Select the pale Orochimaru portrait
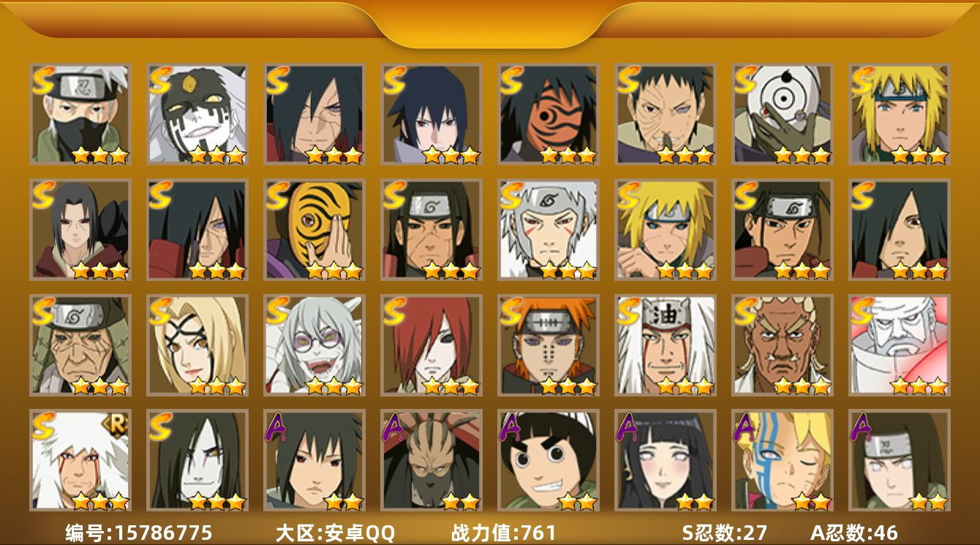The image size is (980, 545). pos(197,460)
